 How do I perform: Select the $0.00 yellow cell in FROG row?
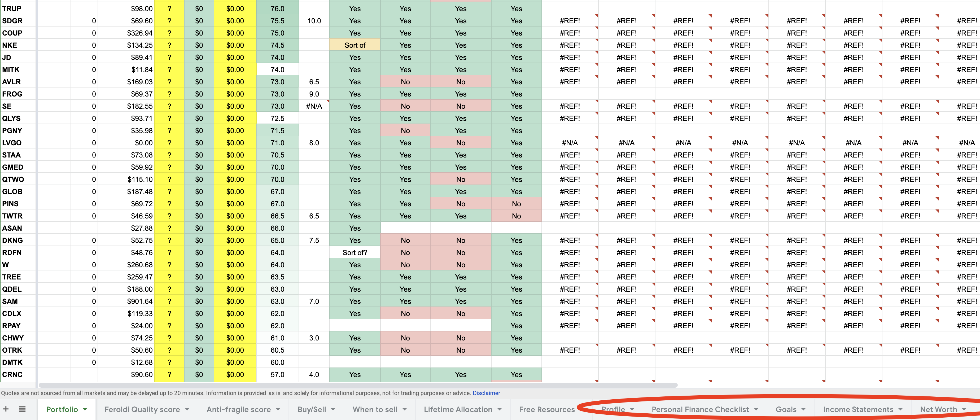click(235, 94)
